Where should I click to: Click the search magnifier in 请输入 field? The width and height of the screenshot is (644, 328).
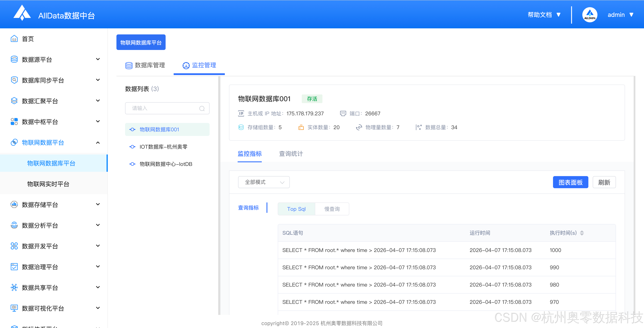pos(202,108)
